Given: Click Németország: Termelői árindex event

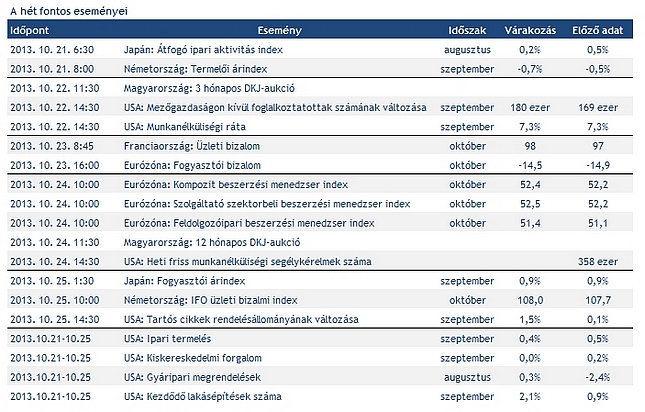Looking at the screenshot, I should click(x=195, y=69).
